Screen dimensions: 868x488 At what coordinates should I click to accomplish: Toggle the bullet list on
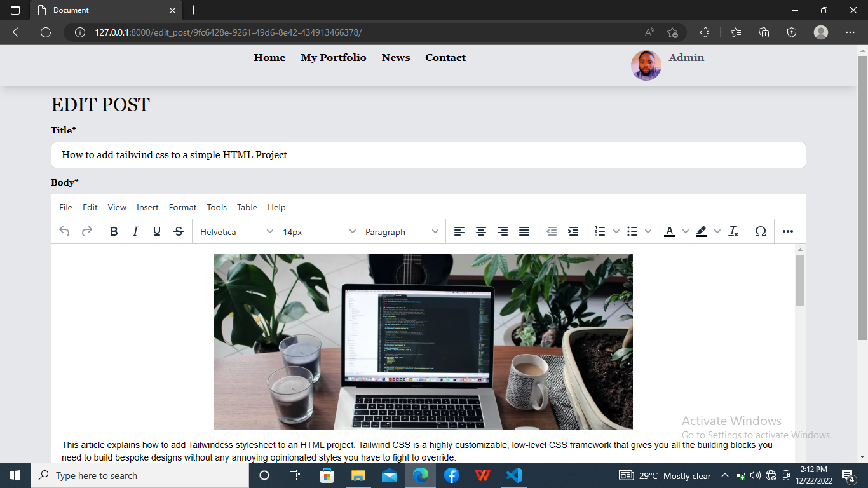632,231
